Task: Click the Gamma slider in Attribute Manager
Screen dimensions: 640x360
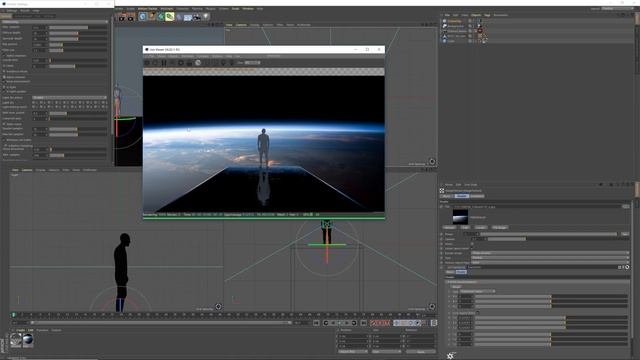Action: coord(558,239)
